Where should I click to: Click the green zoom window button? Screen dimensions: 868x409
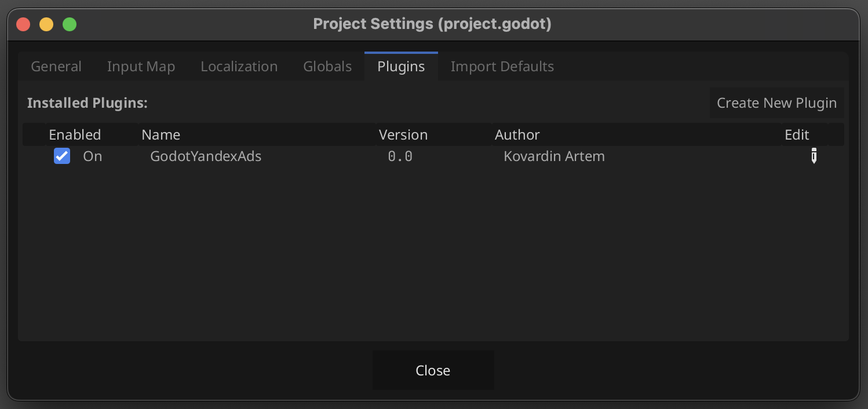pos(70,24)
